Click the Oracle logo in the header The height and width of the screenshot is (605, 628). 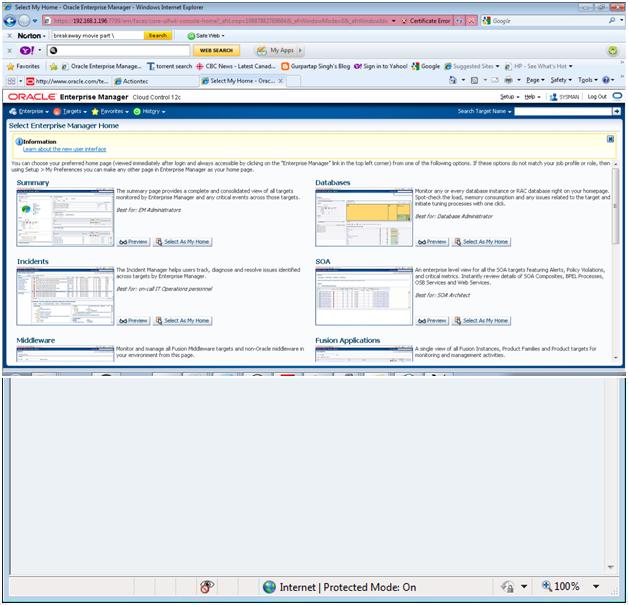pyautogui.click(x=32, y=97)
